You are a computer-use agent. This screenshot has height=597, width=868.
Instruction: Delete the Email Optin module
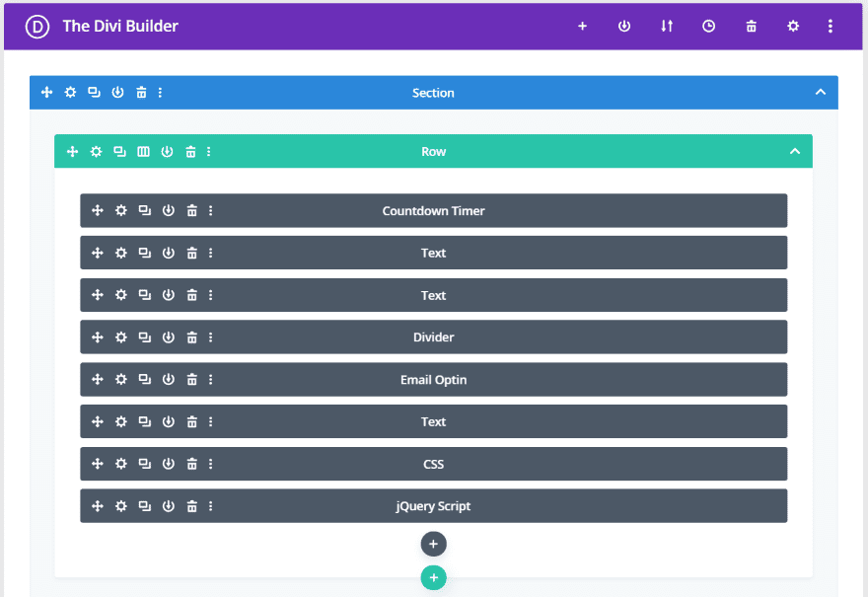(191, 379)
